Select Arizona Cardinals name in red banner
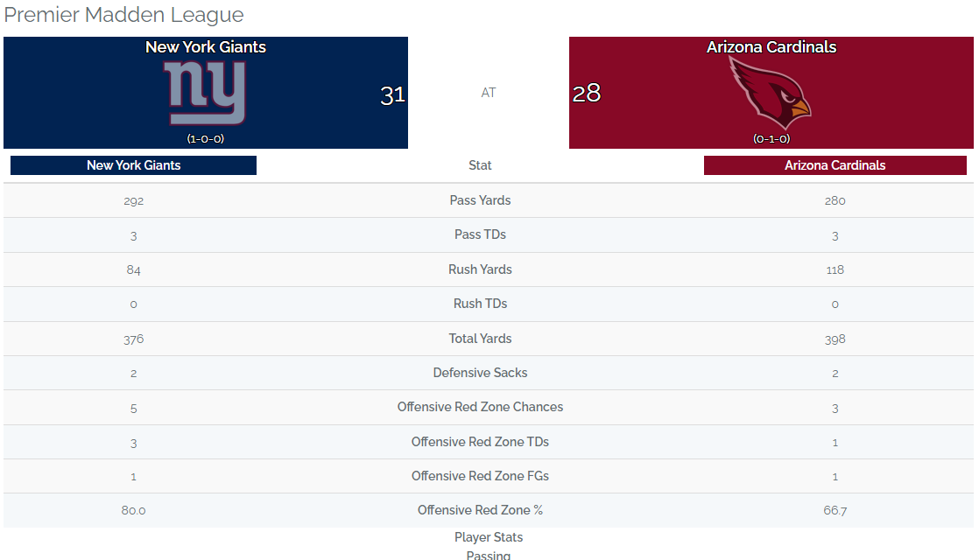The image size is (979, 560). point(771,47)
